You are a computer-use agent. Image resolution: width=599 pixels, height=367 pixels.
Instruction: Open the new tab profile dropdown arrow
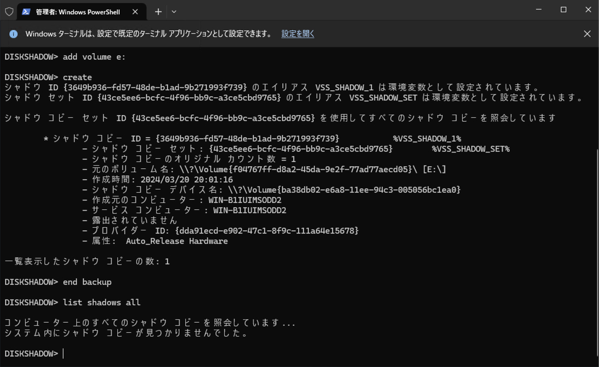tap(174, 12)
